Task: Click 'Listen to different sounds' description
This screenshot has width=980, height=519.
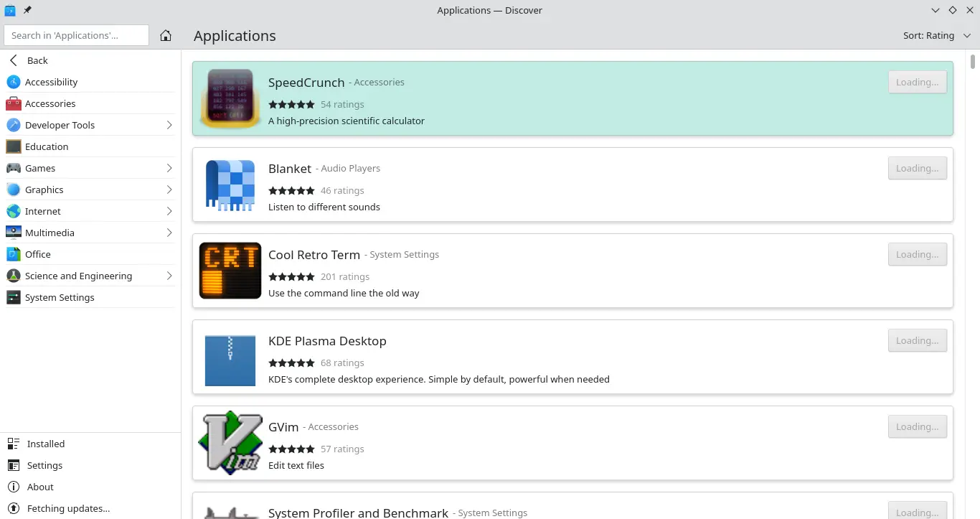Action: (324, 207)
